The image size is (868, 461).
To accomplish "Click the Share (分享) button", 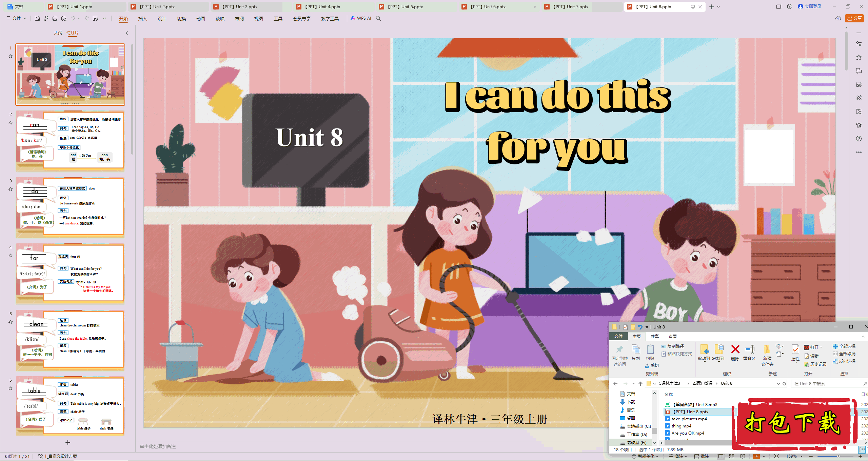I will [x=854, y=18].
